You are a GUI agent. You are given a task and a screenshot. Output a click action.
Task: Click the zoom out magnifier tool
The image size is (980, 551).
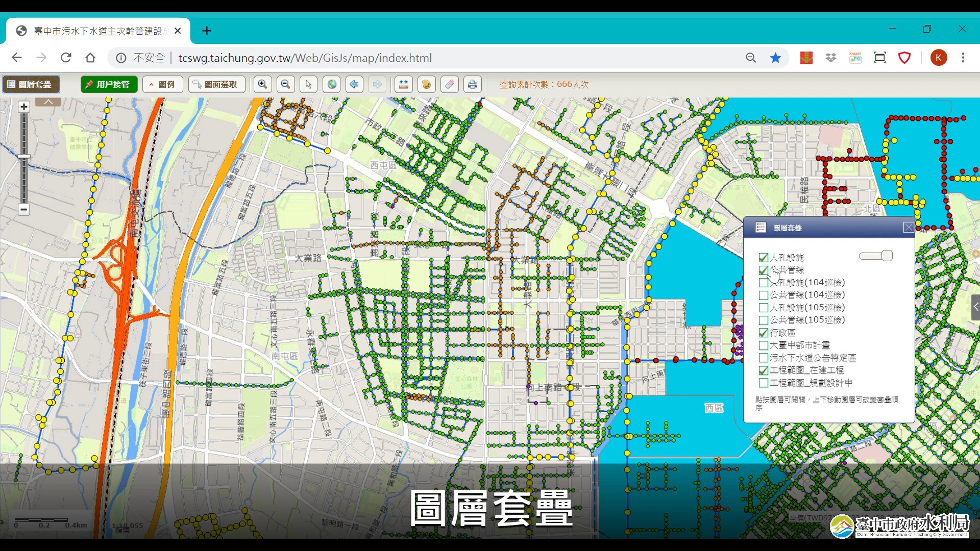286,84
